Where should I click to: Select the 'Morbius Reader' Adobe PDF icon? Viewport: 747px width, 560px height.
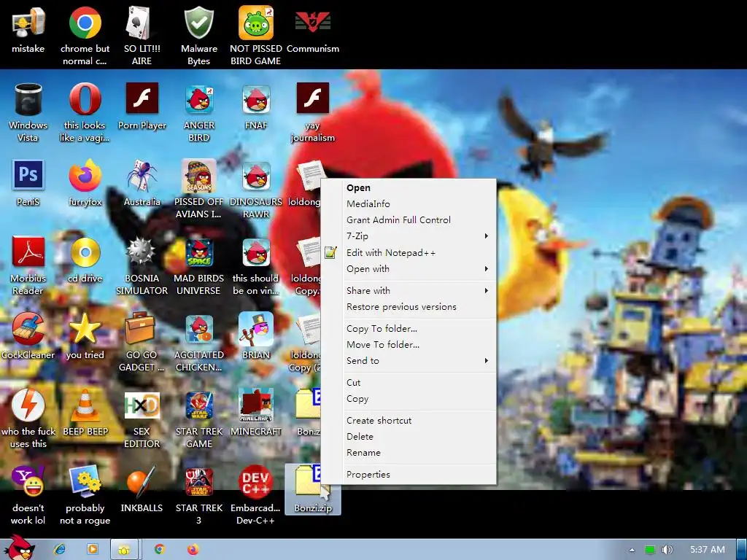pos(28,252)
